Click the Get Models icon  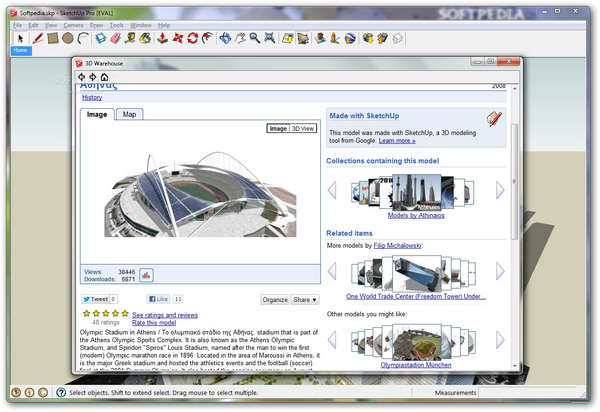point(368,38)
